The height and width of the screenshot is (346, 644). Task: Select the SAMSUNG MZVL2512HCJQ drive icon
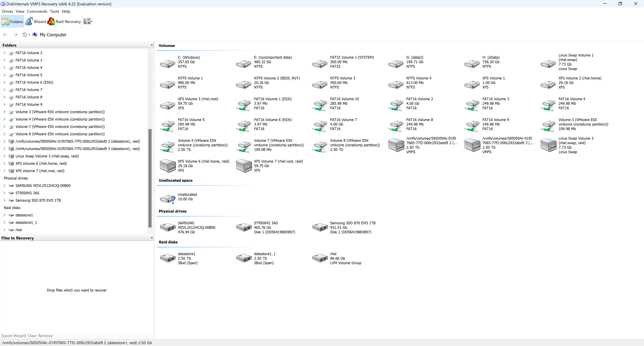[168, 227]
